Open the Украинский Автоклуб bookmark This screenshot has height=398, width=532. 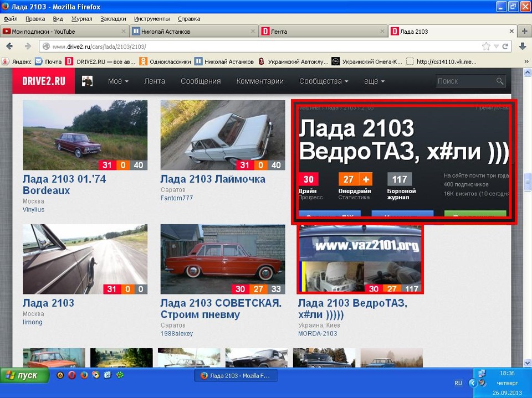pos(293,61)
